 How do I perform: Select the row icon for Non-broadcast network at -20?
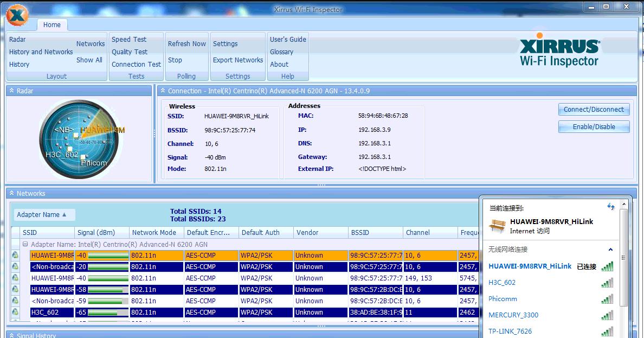pos(15,266)
